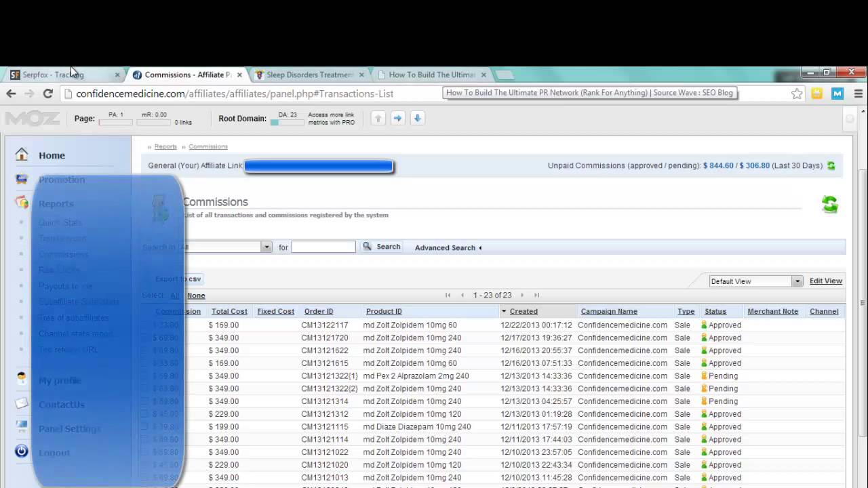The image size is (868, 488).
Task: Click the Pending status icon for order CM13121314
Action: [x=704, y=401]
